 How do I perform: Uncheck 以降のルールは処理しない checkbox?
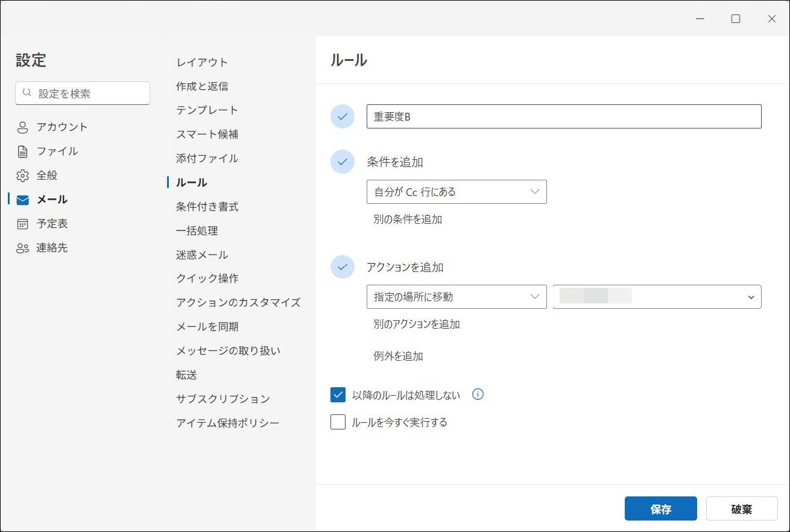tap(338, 395)
